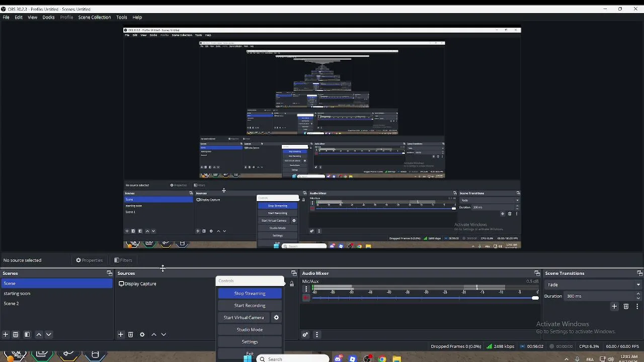Float the Audio Mixer dock with its pop-out icon
This screenshot has width=644, height=362.
click(537, 274)
